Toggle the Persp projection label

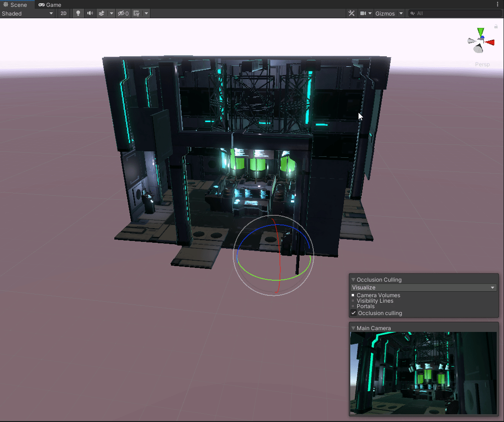pos(482,64)
